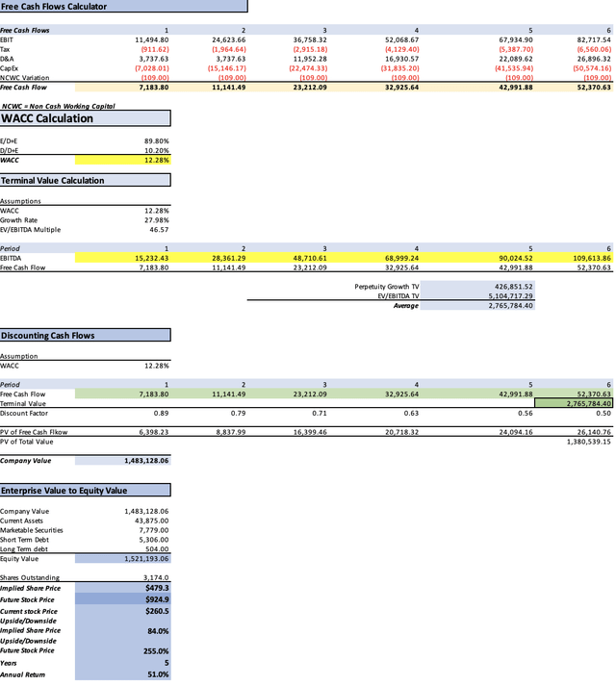616x686 pixels.
Task: Click the Implied Share Price $479.3 cell
Action: (123, 588)
